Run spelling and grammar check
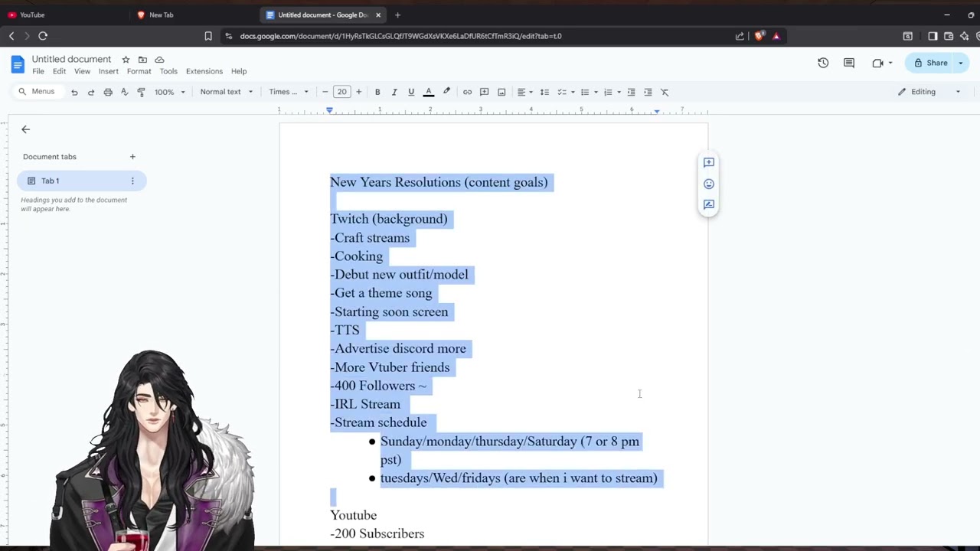The width and height of the screenshot is (980, 551). click(x=124, y=92)
